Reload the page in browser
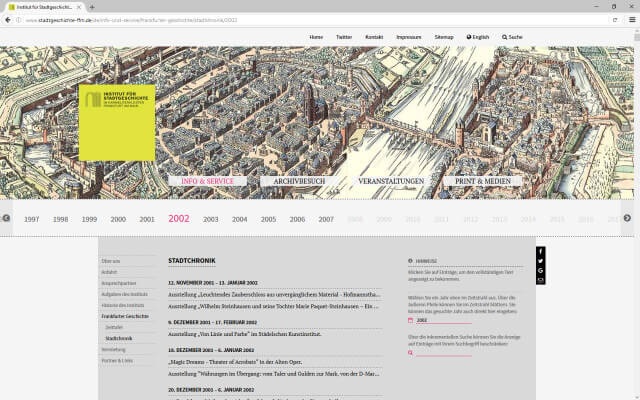Image resolution: width=640 pixels, height=400 pixels. point(615,20)
